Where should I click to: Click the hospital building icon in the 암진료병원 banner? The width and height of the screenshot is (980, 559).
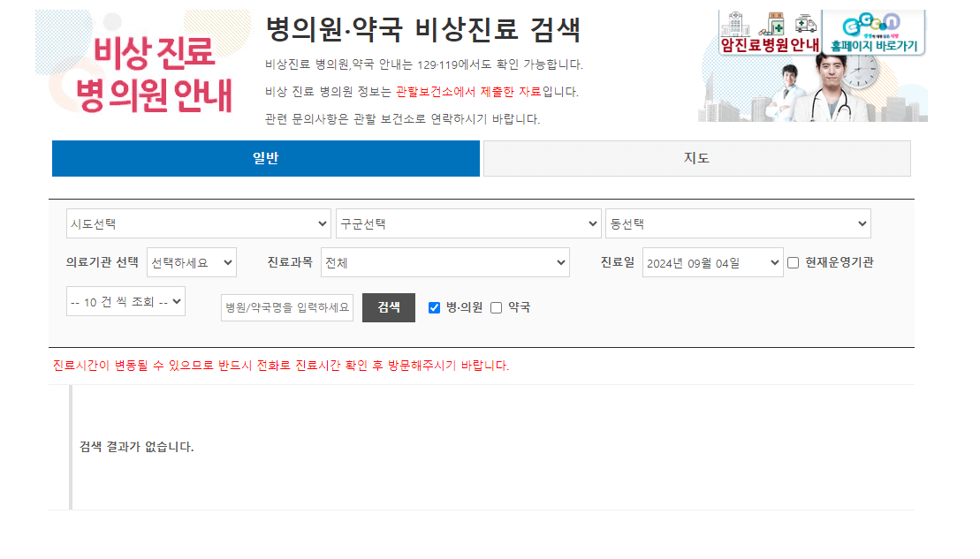(733, 23)
